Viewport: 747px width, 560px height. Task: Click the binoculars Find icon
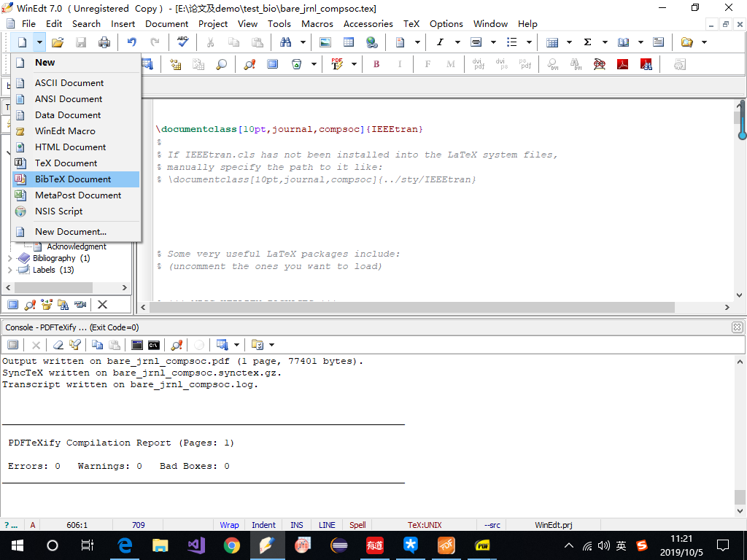point(285,42)
